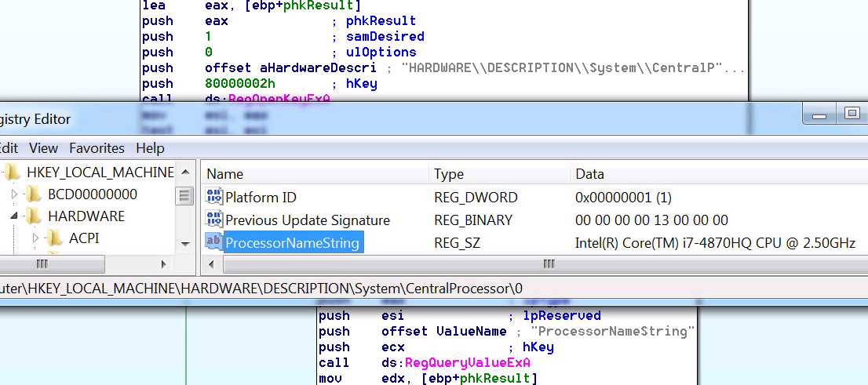Screen dimensions: 868x385
Task: Click the ProcessorNameString string value icon
Action: tap(213, 242)
